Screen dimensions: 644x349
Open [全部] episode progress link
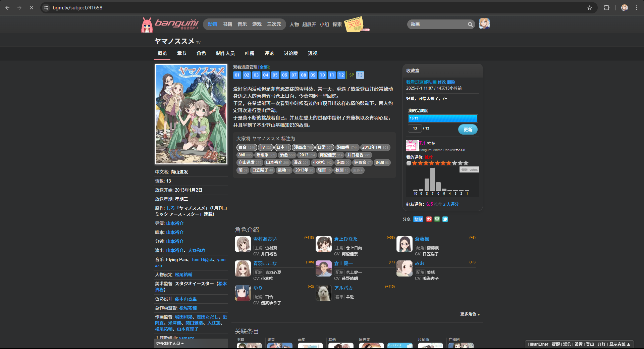264,67
